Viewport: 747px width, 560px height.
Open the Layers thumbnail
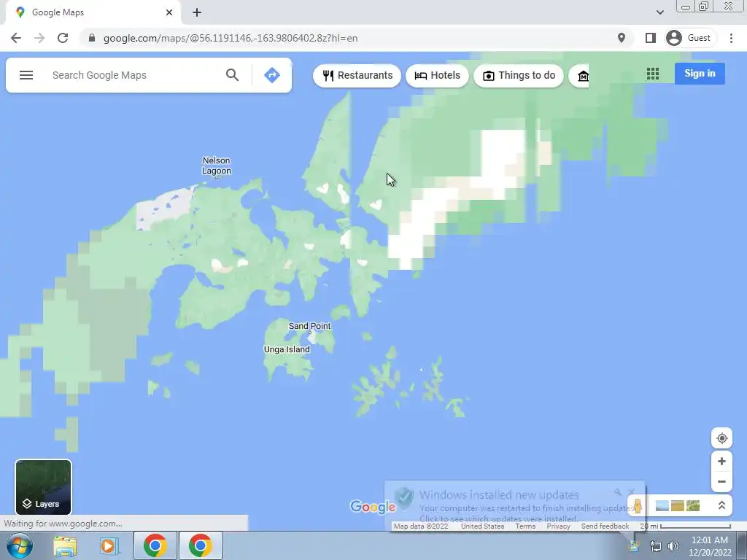(x=43, y=486)
